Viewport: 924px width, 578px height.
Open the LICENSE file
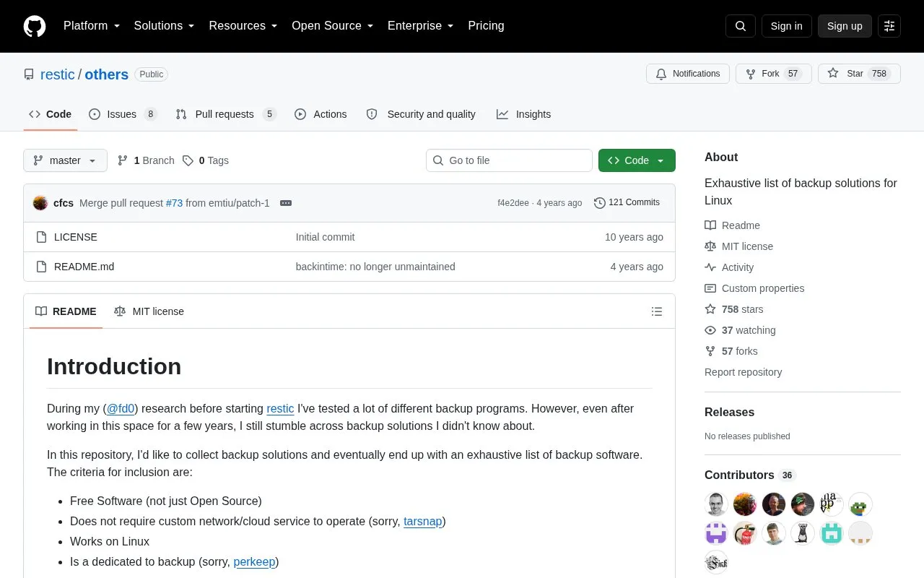tap(76, 237)
